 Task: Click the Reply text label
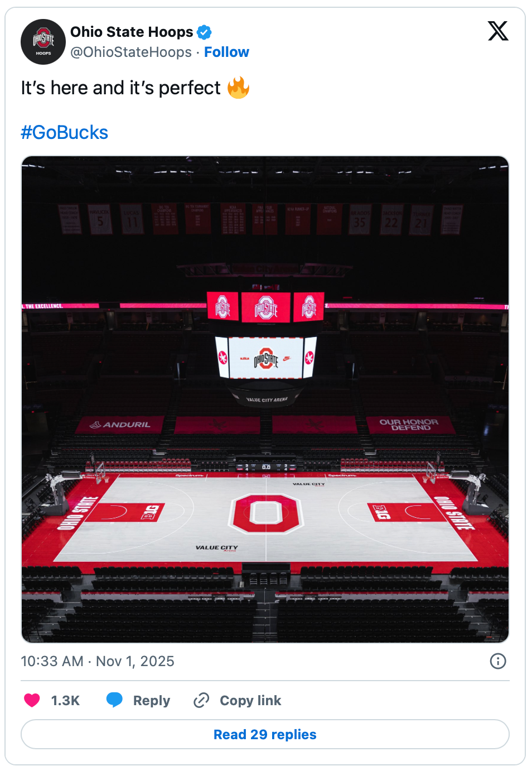tap(151, 700)
